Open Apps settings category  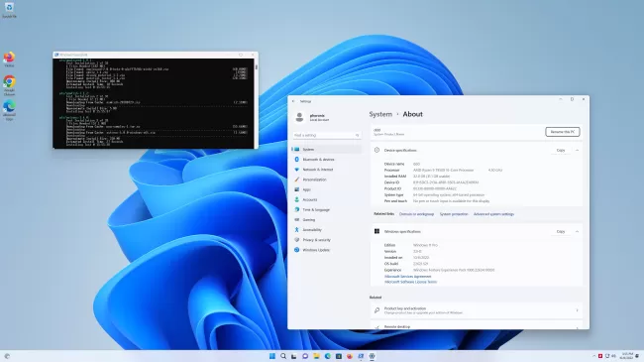click(x=327, y=189)
